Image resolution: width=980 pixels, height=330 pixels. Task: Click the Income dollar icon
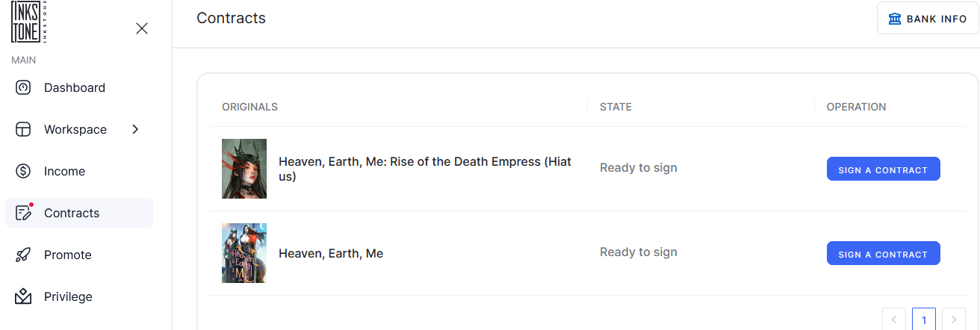23,171
